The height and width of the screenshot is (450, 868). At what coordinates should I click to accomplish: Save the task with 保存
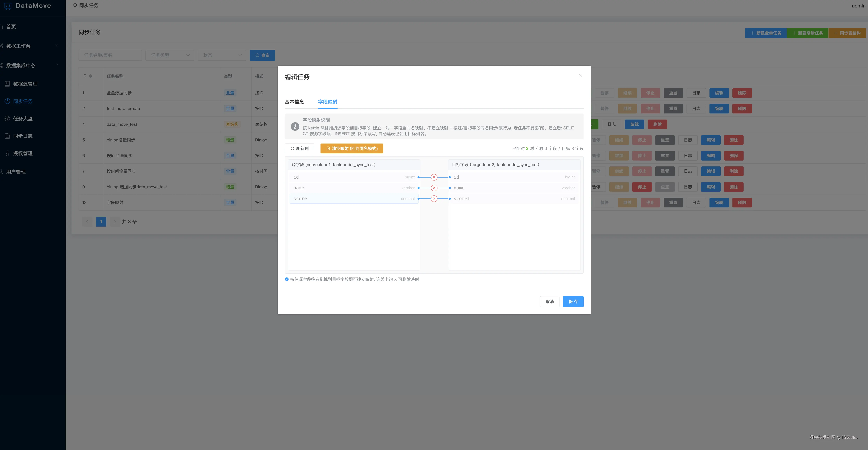tap(573, 301)
